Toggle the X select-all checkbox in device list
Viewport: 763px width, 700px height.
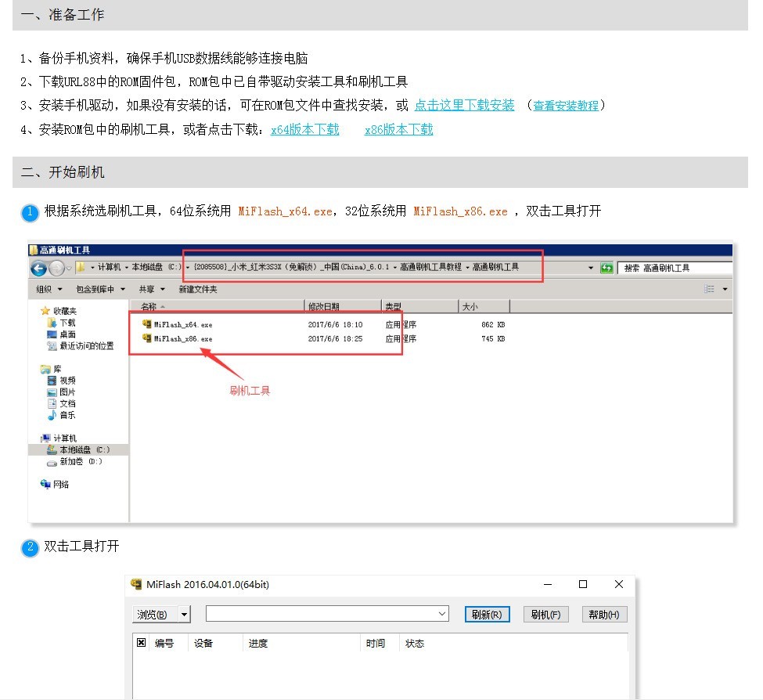142,642
